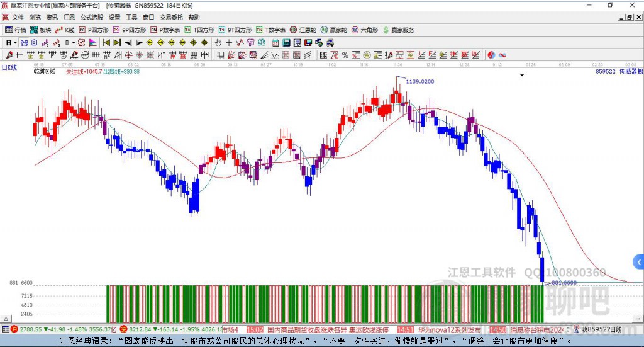The width and height of the screenshot is (644, 347).
Task: Click the 行情 quotes button
Action: (x=16, y=30)
